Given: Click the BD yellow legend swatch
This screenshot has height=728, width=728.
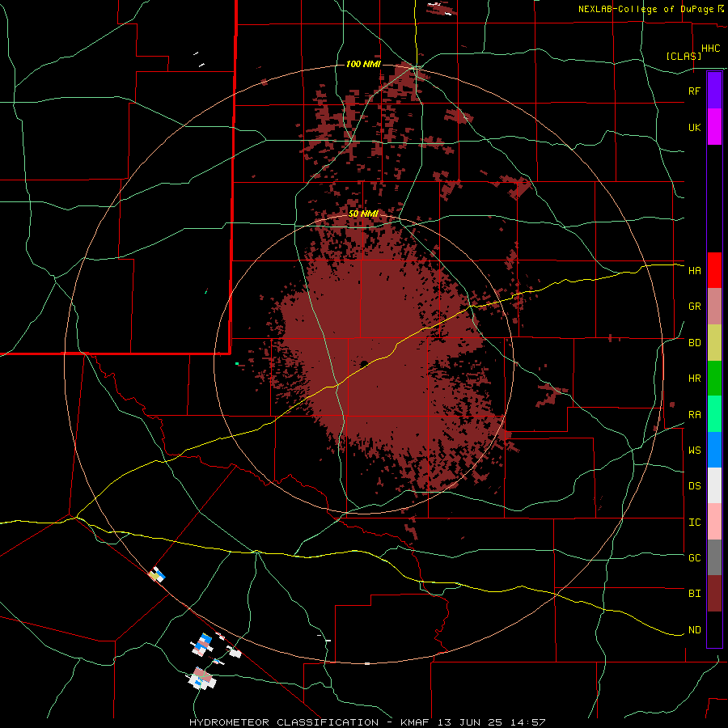Looking at the screenshot, I should click(x=714, y=342).
